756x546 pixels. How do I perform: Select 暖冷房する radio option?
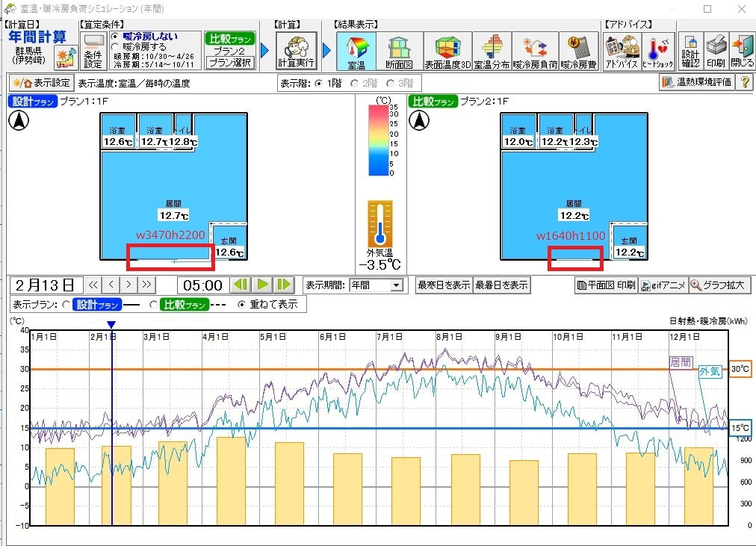(x=115, y=47)
